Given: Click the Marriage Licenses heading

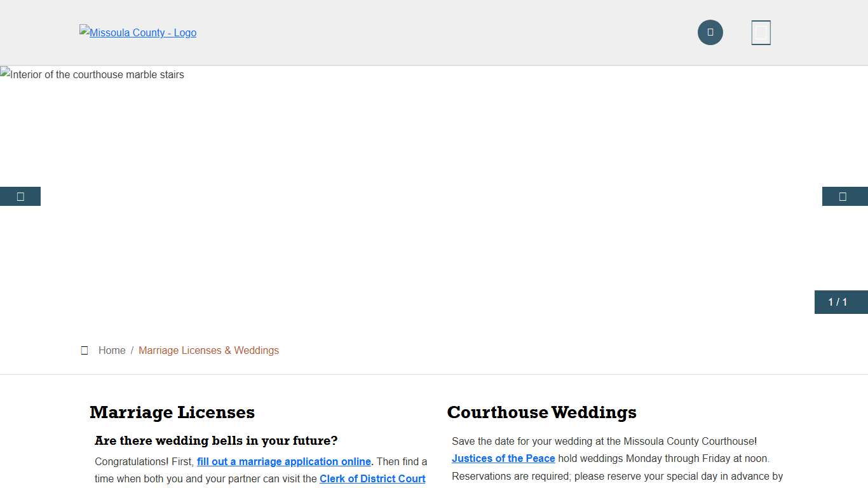Looking at the screenshot, I should coord(172,412).
